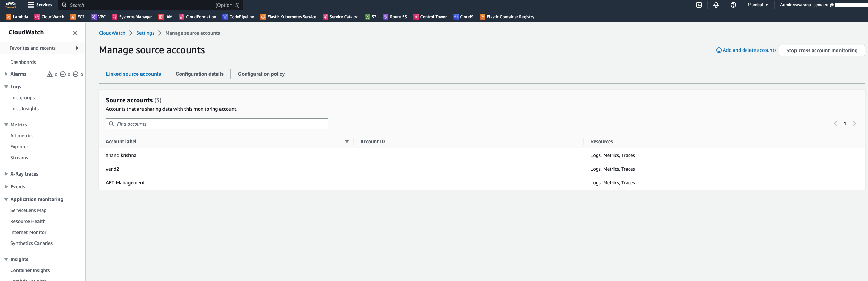This screenshot has width=868, height=281.
Task: Open EC2 shortcut in favorites bar
Action: 78,17
